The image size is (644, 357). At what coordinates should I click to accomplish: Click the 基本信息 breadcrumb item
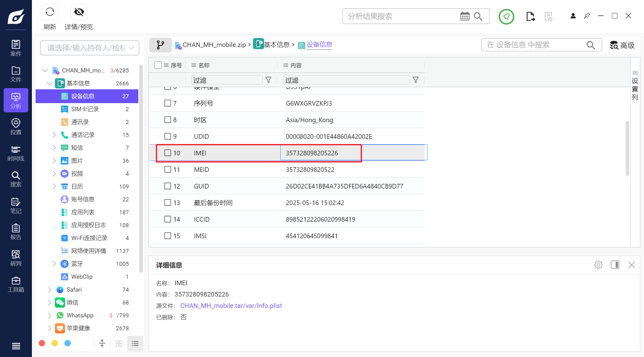click(276, 45)
